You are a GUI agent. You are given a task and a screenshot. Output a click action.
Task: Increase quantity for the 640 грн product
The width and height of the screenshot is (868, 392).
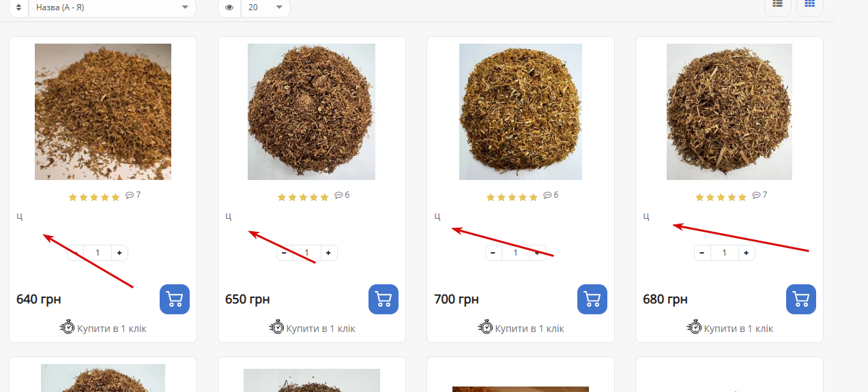119,253
